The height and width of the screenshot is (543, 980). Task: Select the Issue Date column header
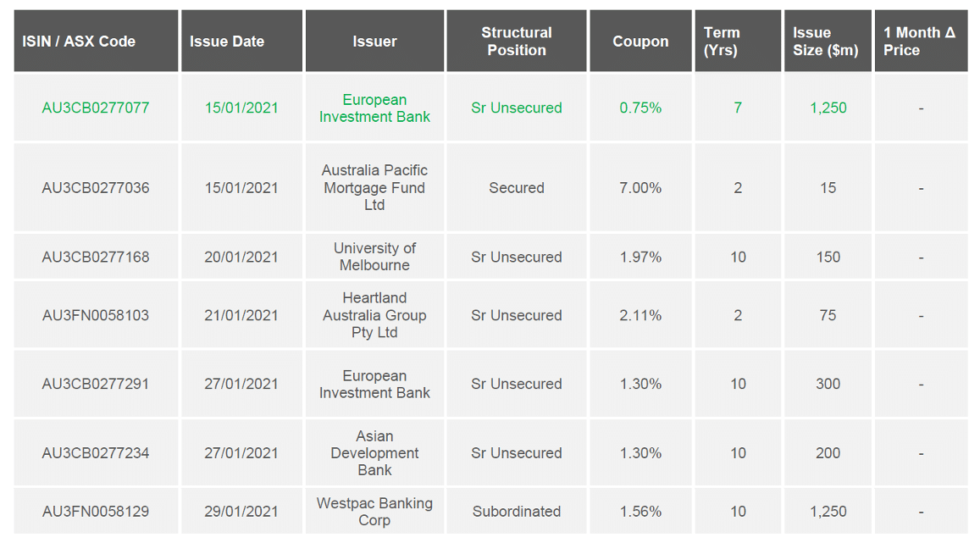click(x=242, y=42)
